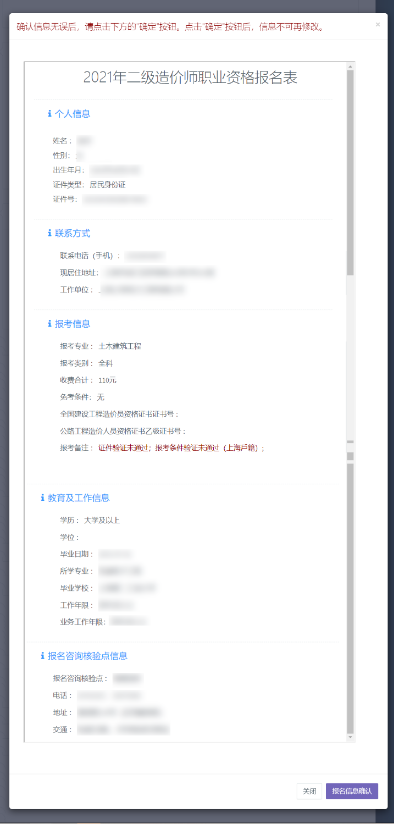Click the info icon beside 联系方式

click(x=49, y=233)
